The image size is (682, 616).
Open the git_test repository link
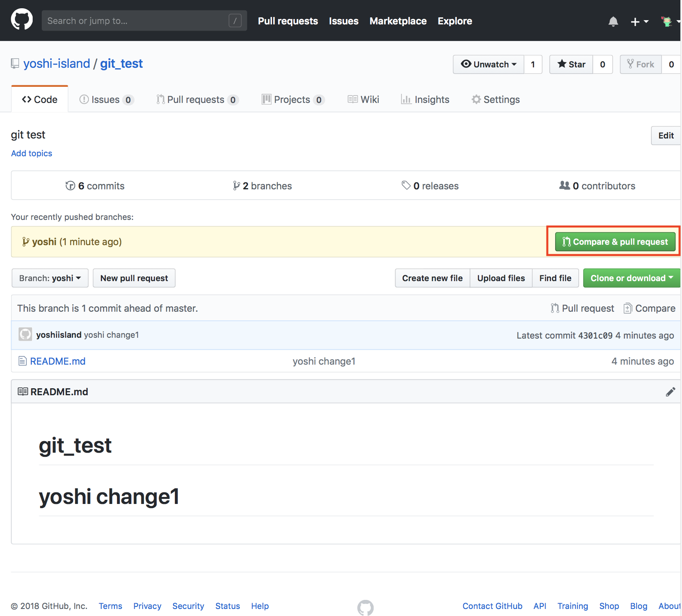[122, 64]
